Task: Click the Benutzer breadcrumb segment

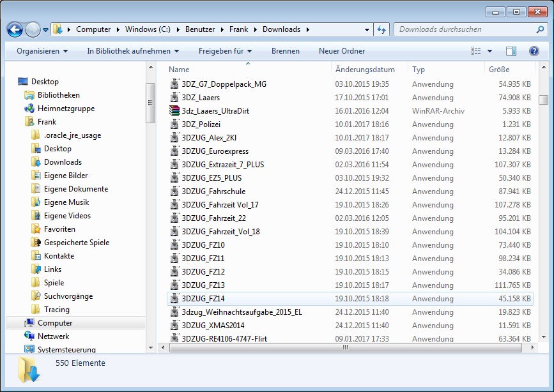Action: click(x=200, y=29)
